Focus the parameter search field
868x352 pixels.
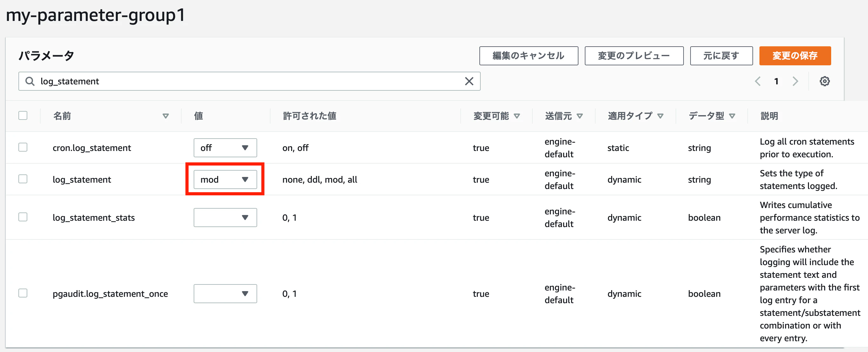click(249, 81)
